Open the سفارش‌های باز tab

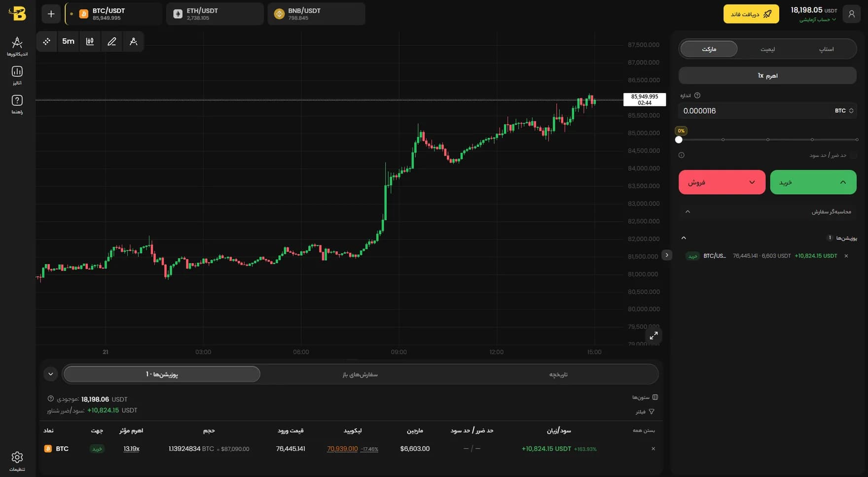click(360, 375)
